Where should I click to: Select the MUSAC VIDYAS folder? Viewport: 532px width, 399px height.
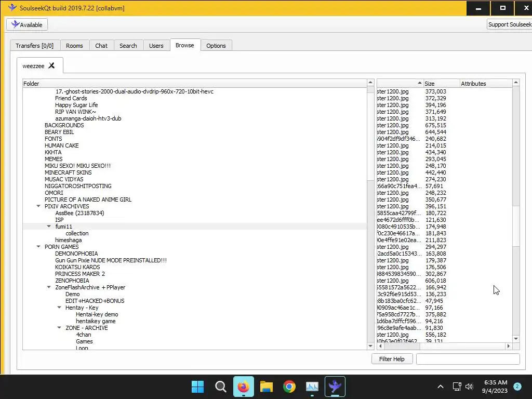tap(64, 179)
